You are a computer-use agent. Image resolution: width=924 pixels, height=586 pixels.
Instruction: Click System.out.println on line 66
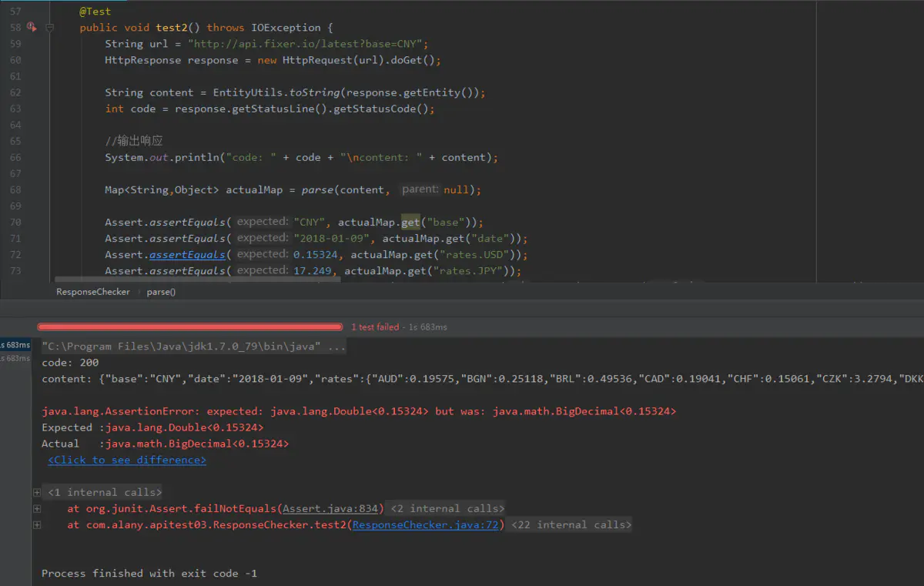click(162, 157)
